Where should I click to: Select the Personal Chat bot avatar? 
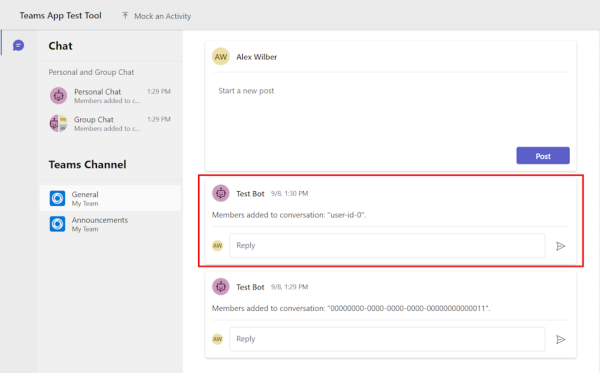pyautogui.click(x=59, y=96)
